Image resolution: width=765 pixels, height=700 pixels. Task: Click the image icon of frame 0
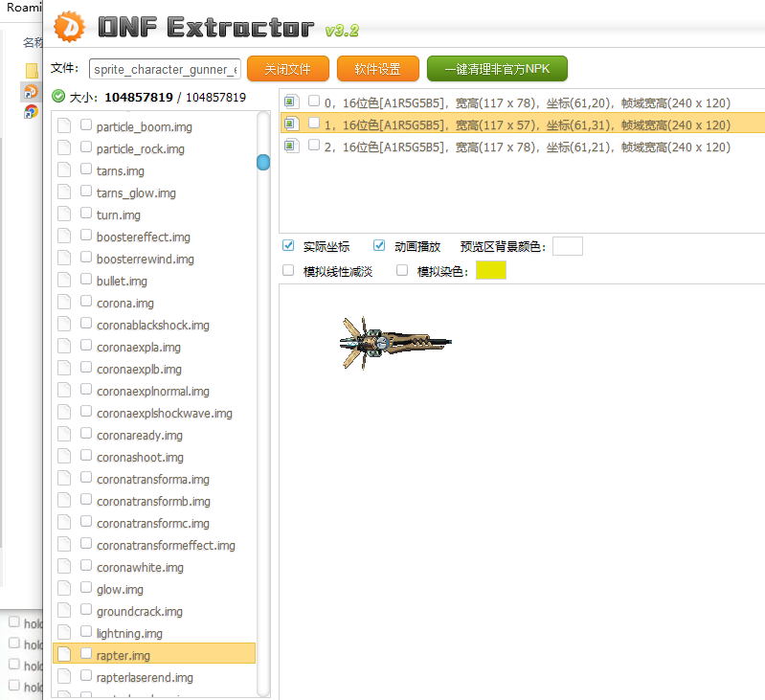pyautogui.click(x=291, y=102)
